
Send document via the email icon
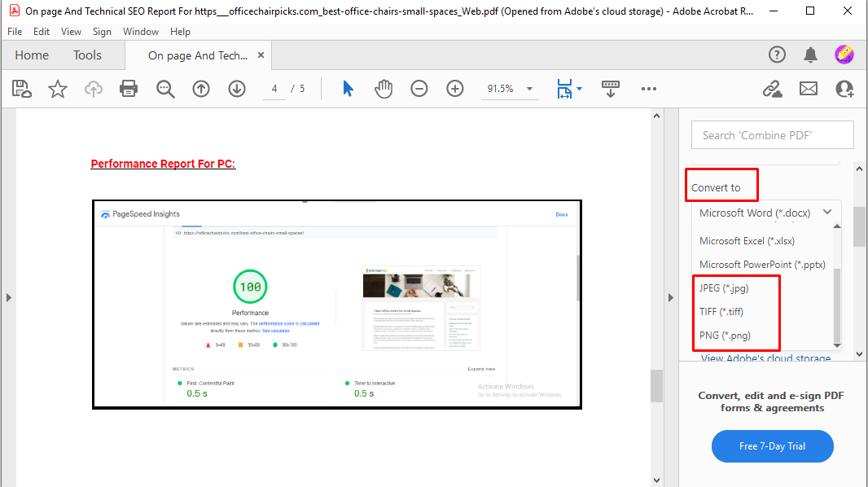(808, 88)
